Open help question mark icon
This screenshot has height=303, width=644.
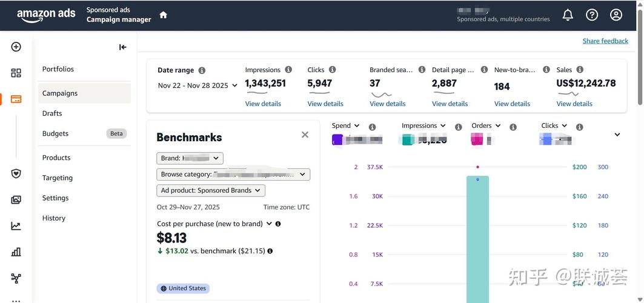pyautogui.click(x=592, y=15)
